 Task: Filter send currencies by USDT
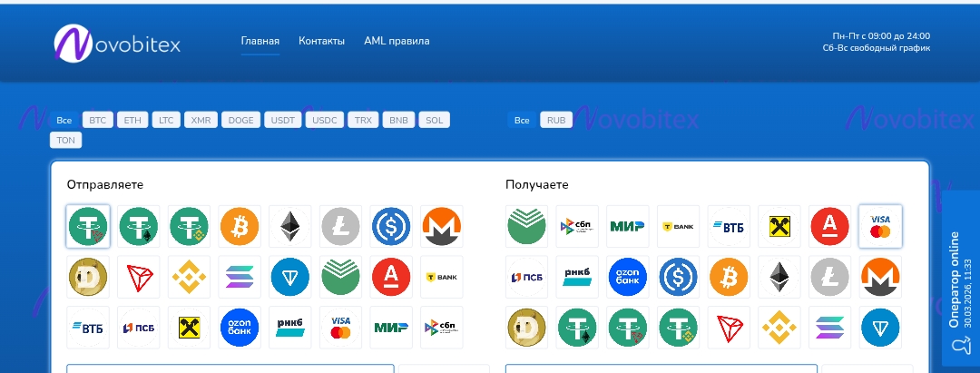click(283, 120)
